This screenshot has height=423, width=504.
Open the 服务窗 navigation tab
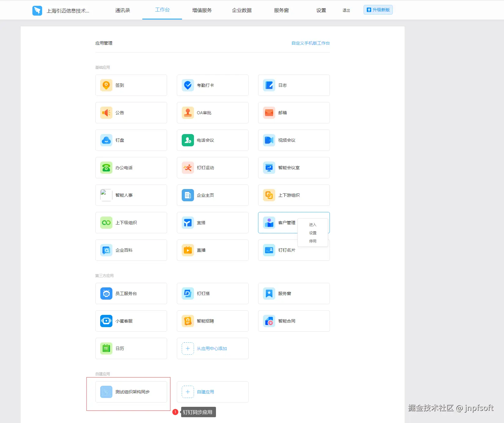[x=281, y=10]
